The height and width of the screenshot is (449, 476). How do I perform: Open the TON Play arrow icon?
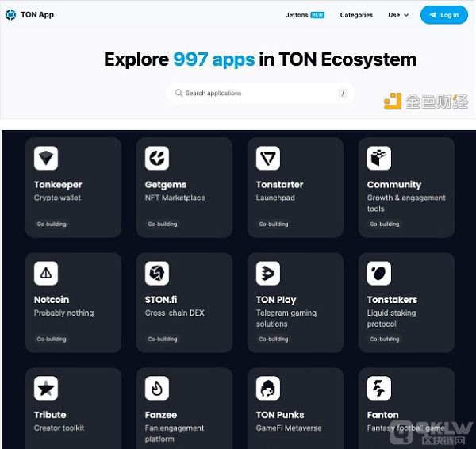click(x=268, y=273)
